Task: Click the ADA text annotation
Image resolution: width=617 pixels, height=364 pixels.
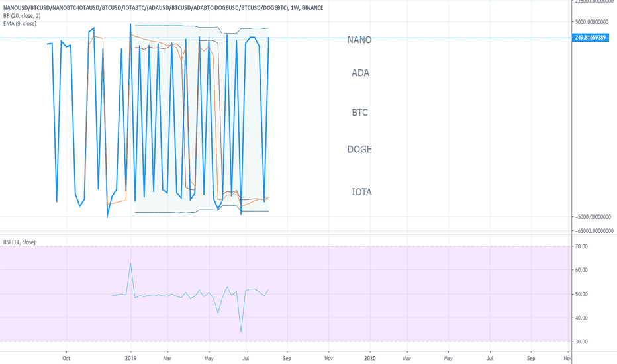Action: (x=360, y=73)
